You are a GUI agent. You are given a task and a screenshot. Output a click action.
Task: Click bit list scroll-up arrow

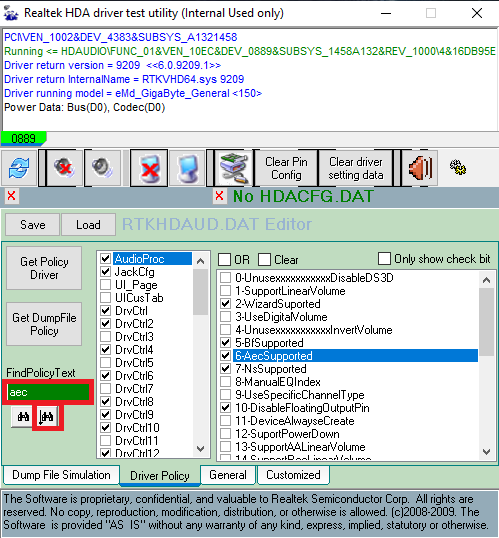(486, 280)
